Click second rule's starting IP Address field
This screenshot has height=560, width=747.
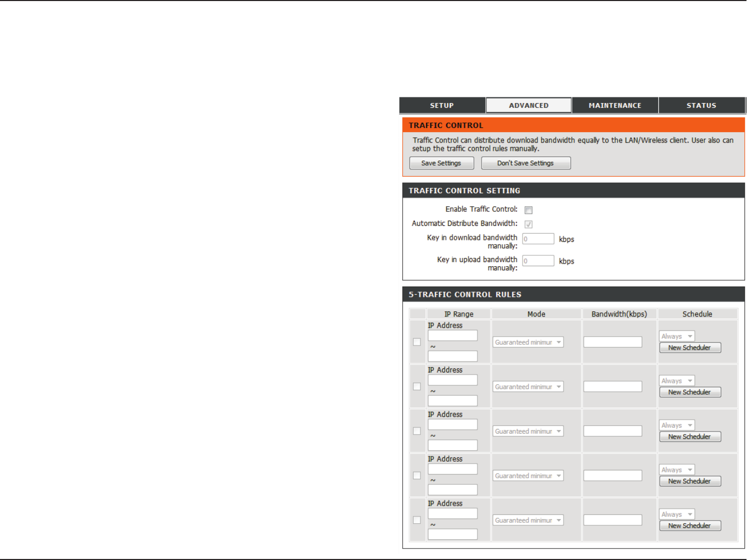point(453,380)
